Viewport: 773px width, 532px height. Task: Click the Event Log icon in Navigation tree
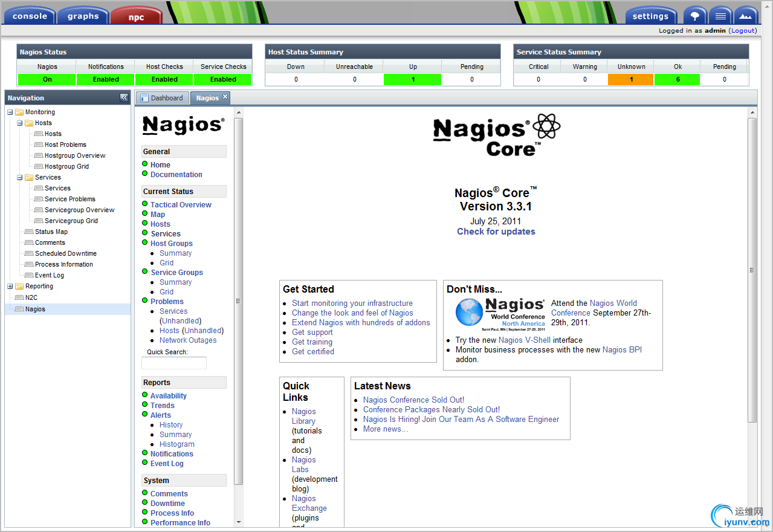click(x=29, y=275)
